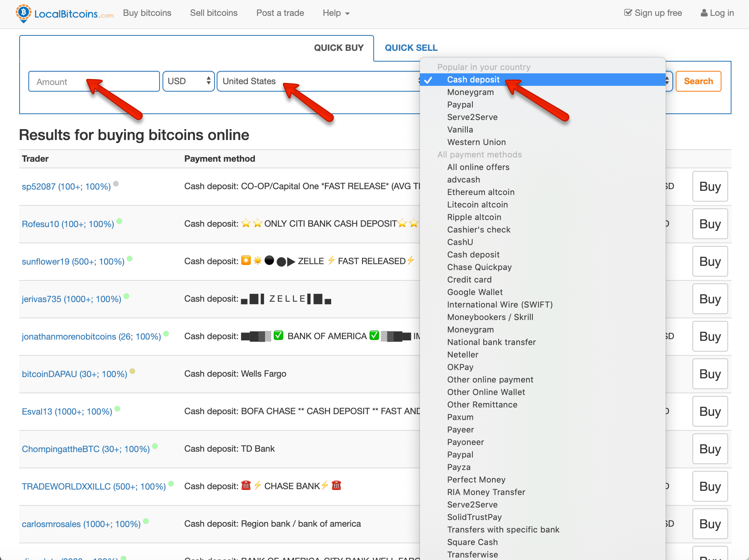Screen dimensions: 749x560
Task: Click the LocalBitcoins logo
Action: [x=65, y=13]
